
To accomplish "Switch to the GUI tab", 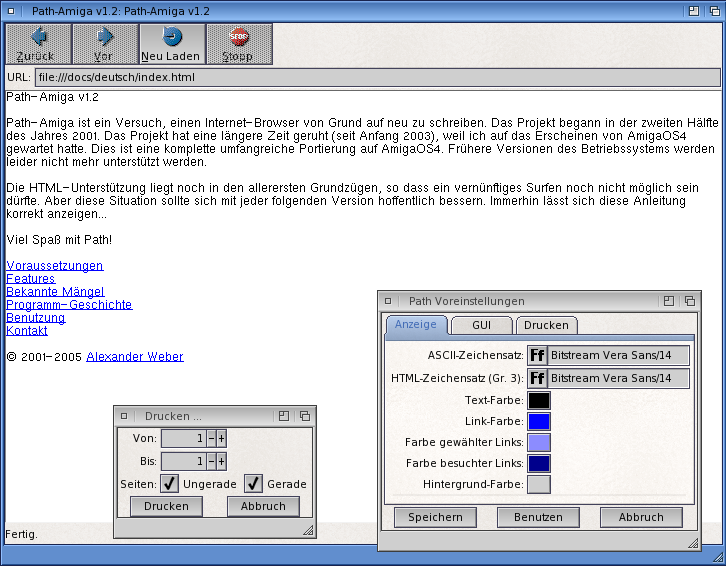I will (x=482, y=325).
